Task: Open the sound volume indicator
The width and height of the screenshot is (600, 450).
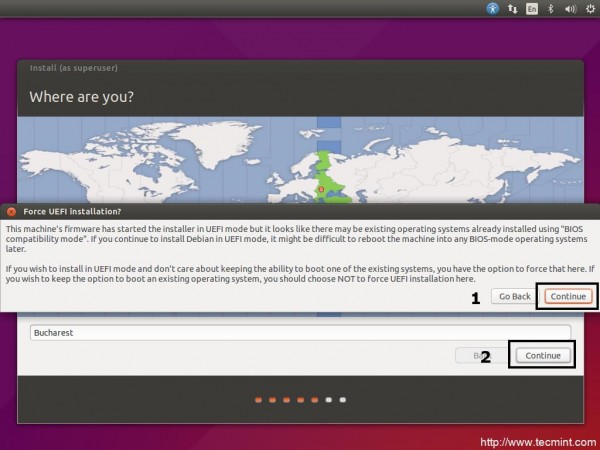Action: point(570,8)
